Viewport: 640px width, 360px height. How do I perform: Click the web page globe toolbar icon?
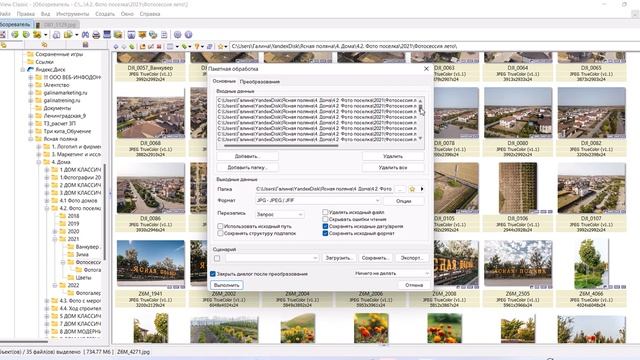(153, 35)
